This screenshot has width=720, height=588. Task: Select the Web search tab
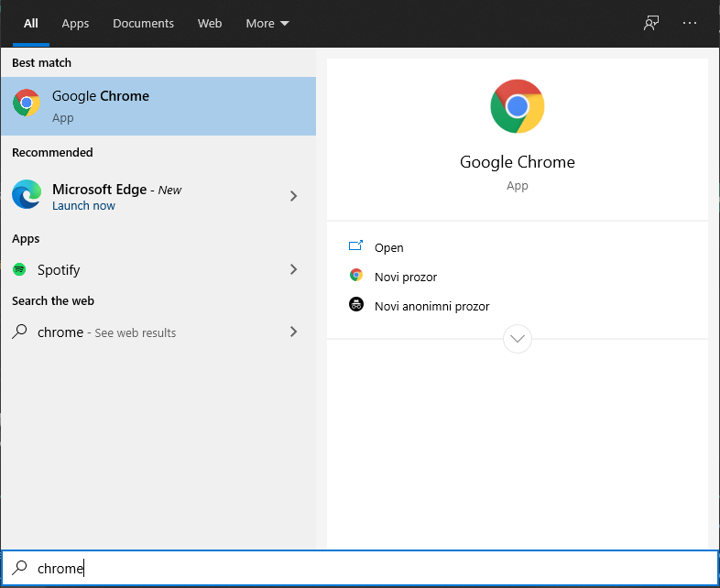click(x=210, y=24)
